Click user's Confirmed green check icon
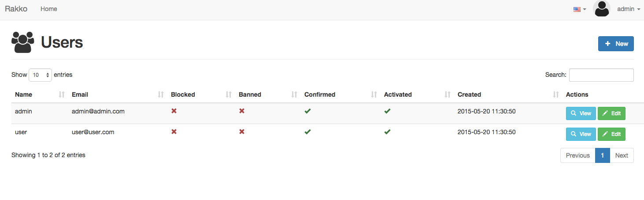The width and height of the screenshot is (644, 200). [x=307, y=132]
